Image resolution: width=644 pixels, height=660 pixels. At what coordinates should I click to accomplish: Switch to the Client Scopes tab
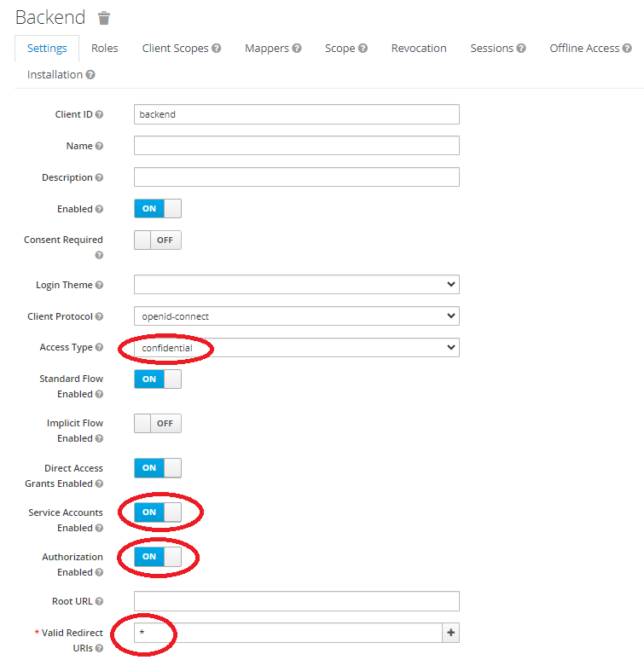175,49
